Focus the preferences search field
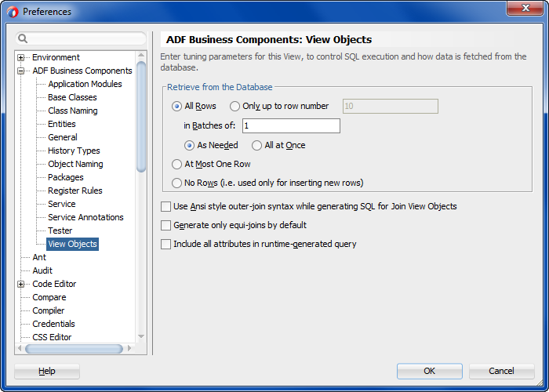 (x=81, y=38)
